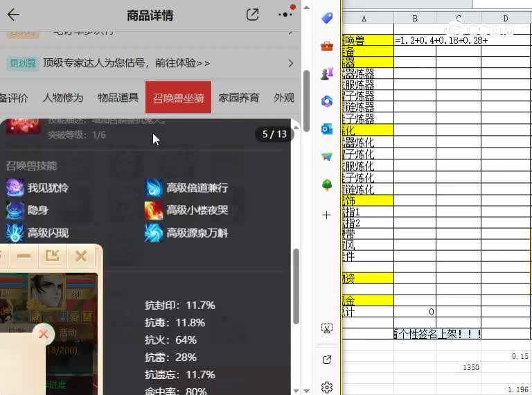The height and width of the screenshot is (395, 532).
Task: Select column D header in spreadsheet
Action: pos(506,18)
